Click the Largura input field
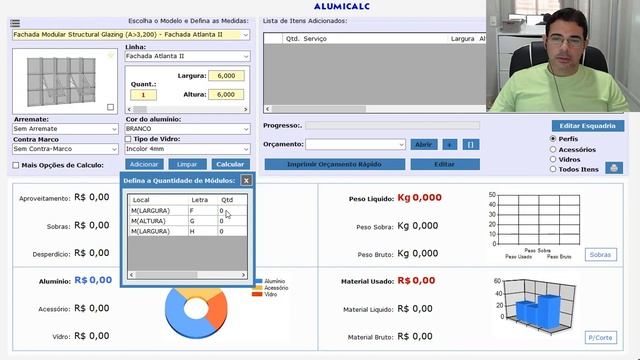This screenshot has width=640, height=360. point(226,76)
